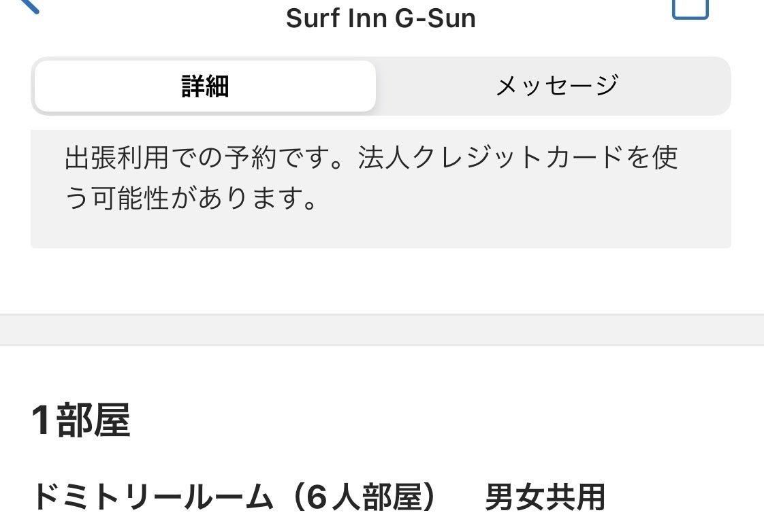Switch to the 詳細 tab
Image resolution: width=764 pixels, height=532 pixels.
pyautogui.click(x=205, y=86)
